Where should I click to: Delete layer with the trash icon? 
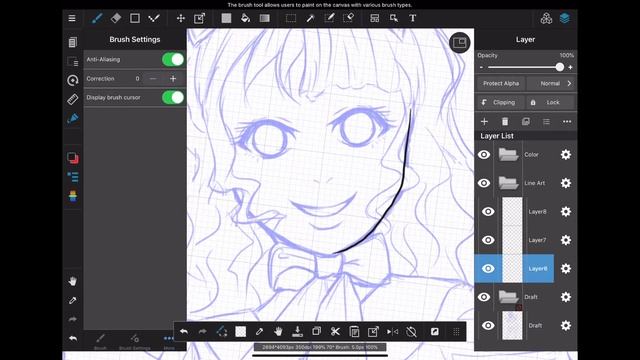[505, 122]
